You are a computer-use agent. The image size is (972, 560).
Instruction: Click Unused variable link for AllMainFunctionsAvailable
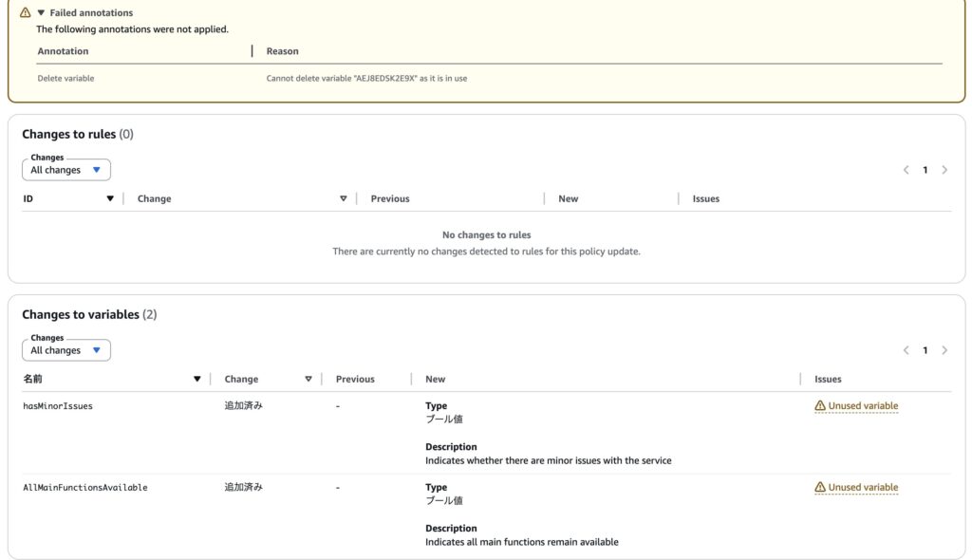863,488
